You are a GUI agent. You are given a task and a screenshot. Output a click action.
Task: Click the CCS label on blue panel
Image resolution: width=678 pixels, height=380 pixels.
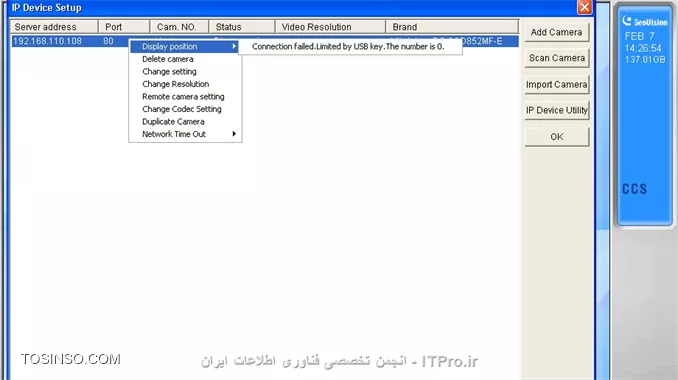click(634, 189)
